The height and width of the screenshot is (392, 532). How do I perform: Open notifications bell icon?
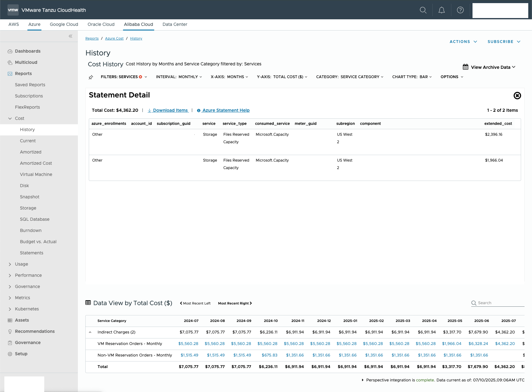441,10
